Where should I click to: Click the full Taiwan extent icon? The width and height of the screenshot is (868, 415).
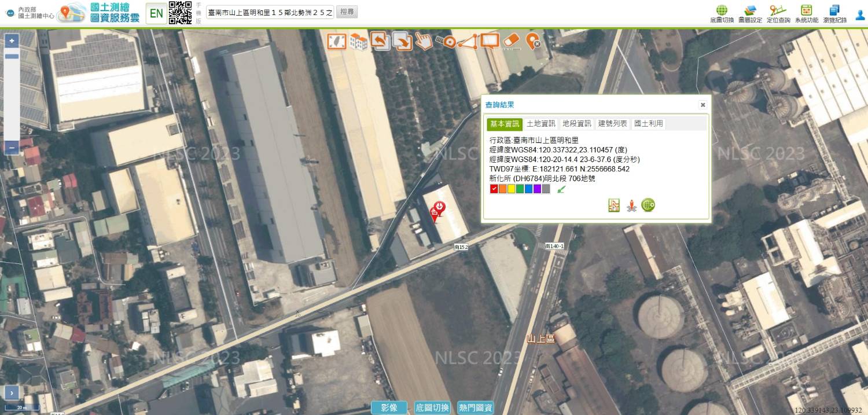(x=337, y=41)
